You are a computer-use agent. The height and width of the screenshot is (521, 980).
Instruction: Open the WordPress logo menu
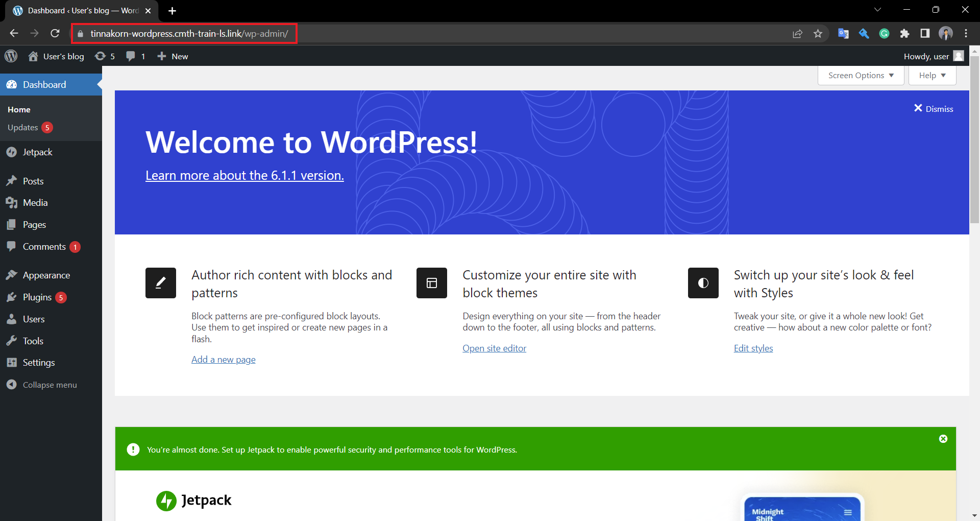coord(11,56)
